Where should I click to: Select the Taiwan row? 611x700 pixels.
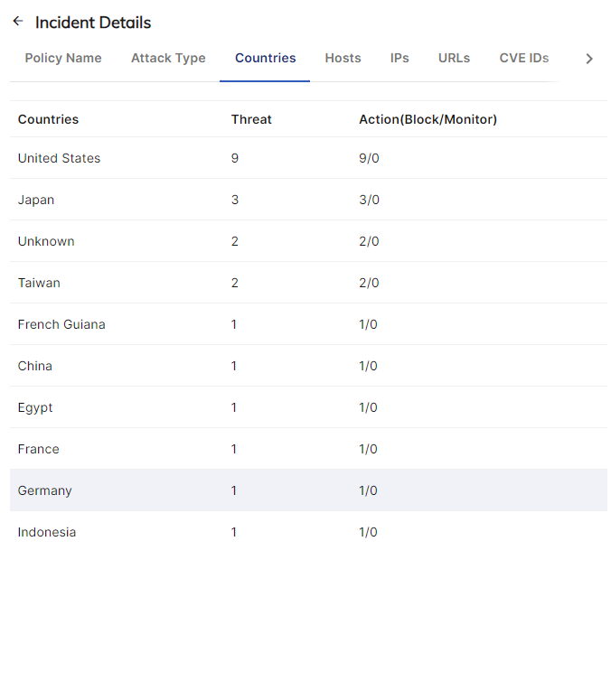pyautogui.click(x=39, y=283)
